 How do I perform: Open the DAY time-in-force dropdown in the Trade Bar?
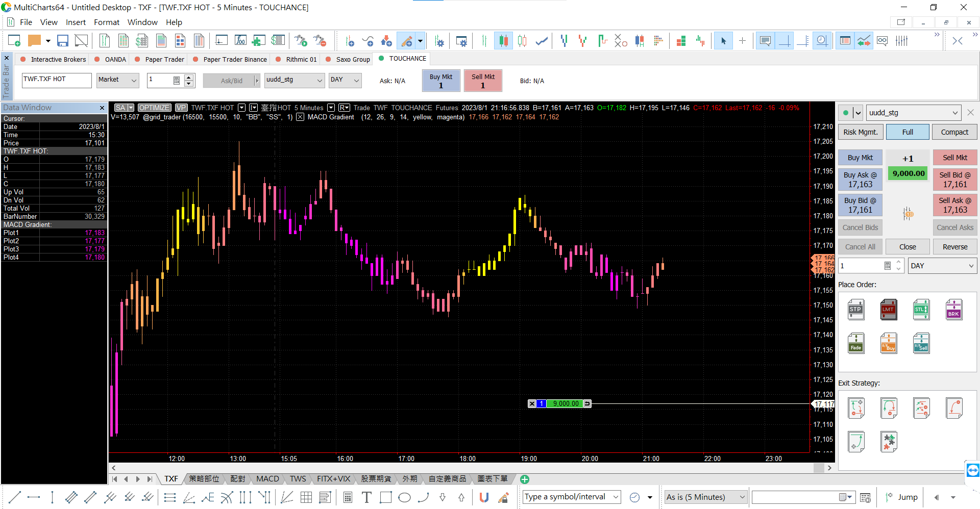point(345,80)
